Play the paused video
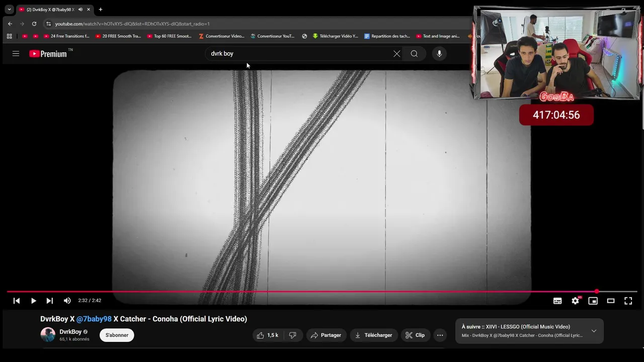This screenshot has height=362, width=644. [33, 301]
